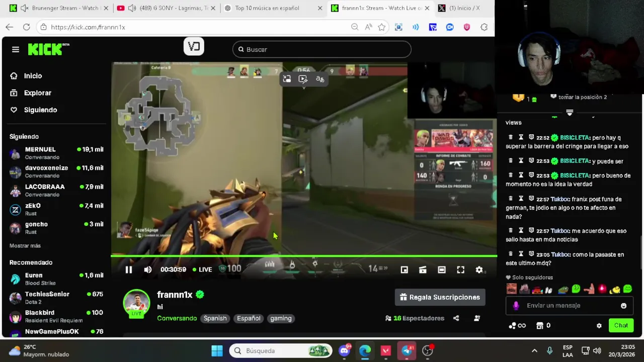Click the follow user icon beside share
644x362 pixels.
[477, 318]
